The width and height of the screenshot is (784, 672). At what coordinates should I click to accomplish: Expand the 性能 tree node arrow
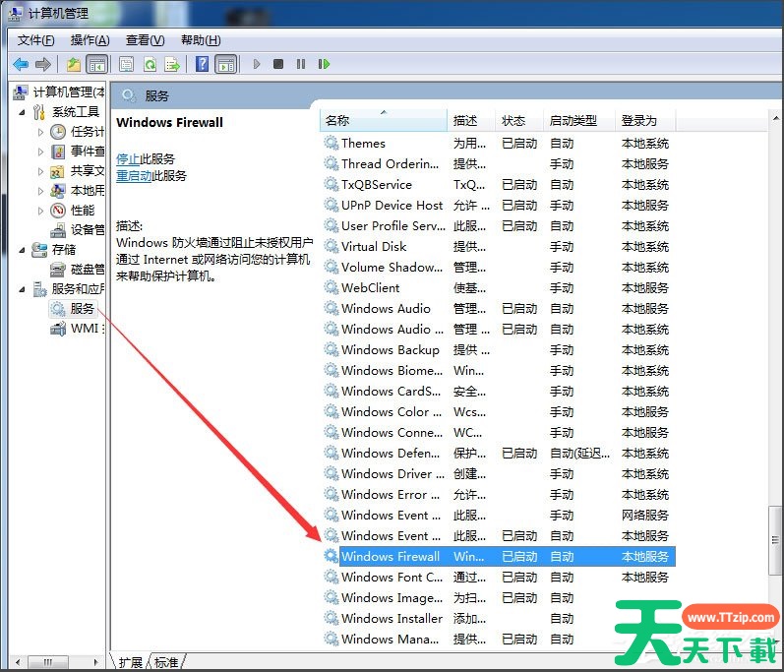pyautogui.click(x=40, y=210)
